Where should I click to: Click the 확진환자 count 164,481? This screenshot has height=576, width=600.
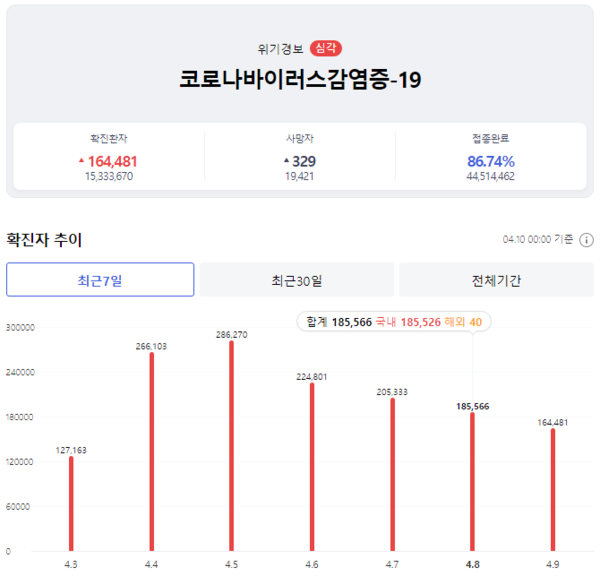tap(112, 162)
